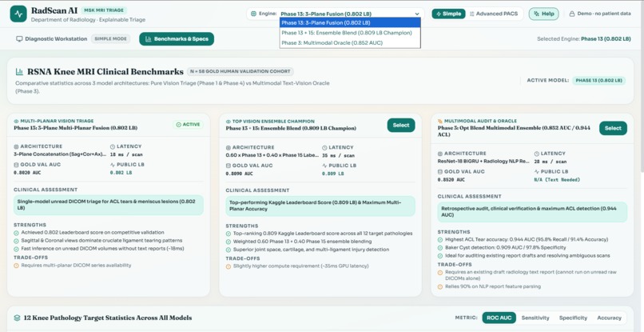Click the eye icon above Multi-Planar Vision Triage

click(17, 122)
